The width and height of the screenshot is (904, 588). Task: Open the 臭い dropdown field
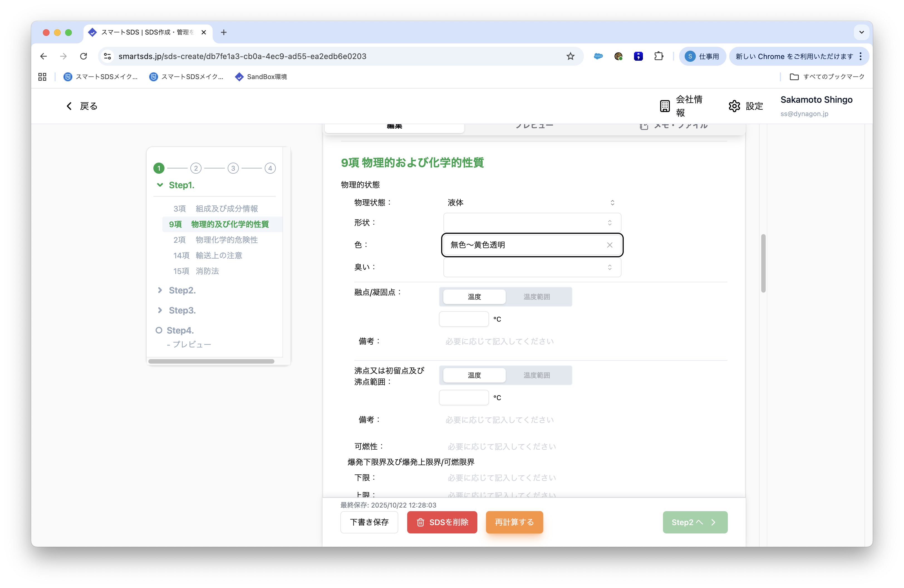coord(532,267)
